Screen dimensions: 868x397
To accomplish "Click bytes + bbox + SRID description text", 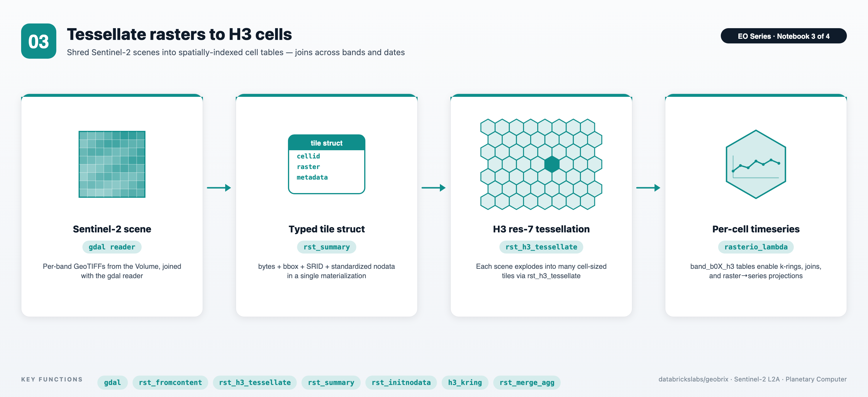I will point(326,271).
